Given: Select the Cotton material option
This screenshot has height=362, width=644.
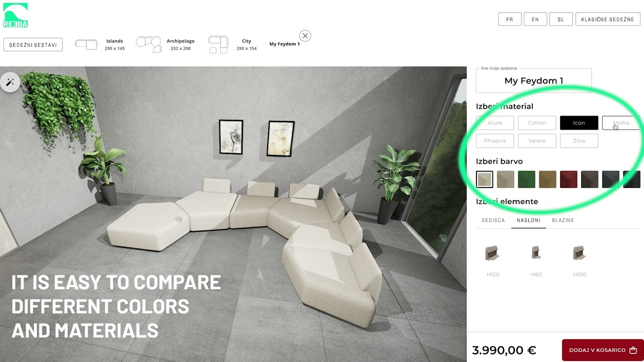Looking at the screenshot, I should (x=537, y=123).
